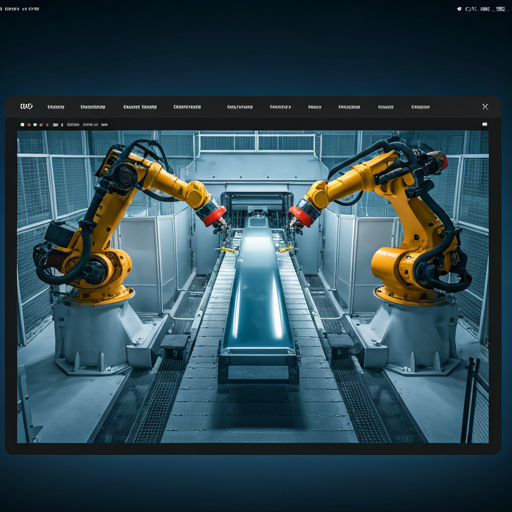This screenshot has height=512, width=512.
Task: Click the second orange dot icon in the sub-toolbar
Action: point(41,125)
